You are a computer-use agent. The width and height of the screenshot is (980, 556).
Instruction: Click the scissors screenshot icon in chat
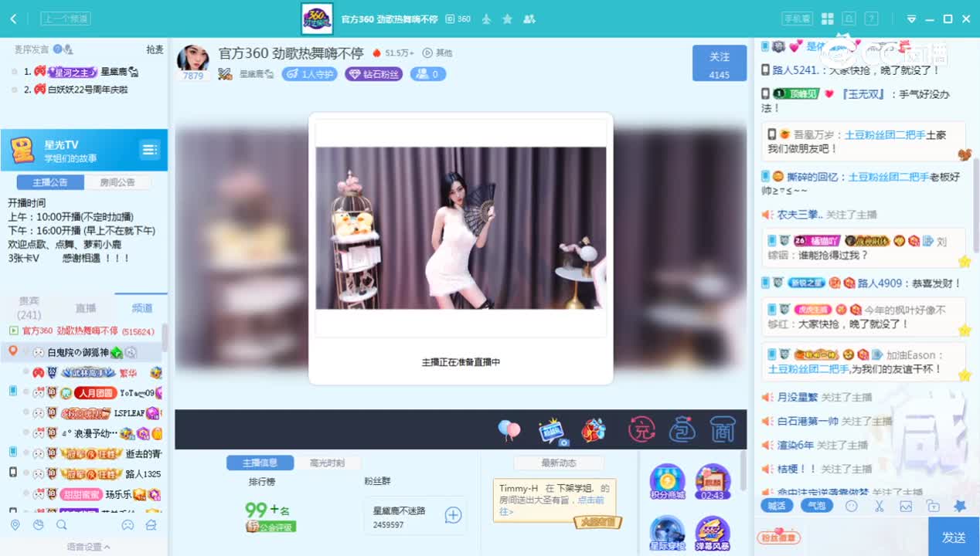(x=879, y=507)
